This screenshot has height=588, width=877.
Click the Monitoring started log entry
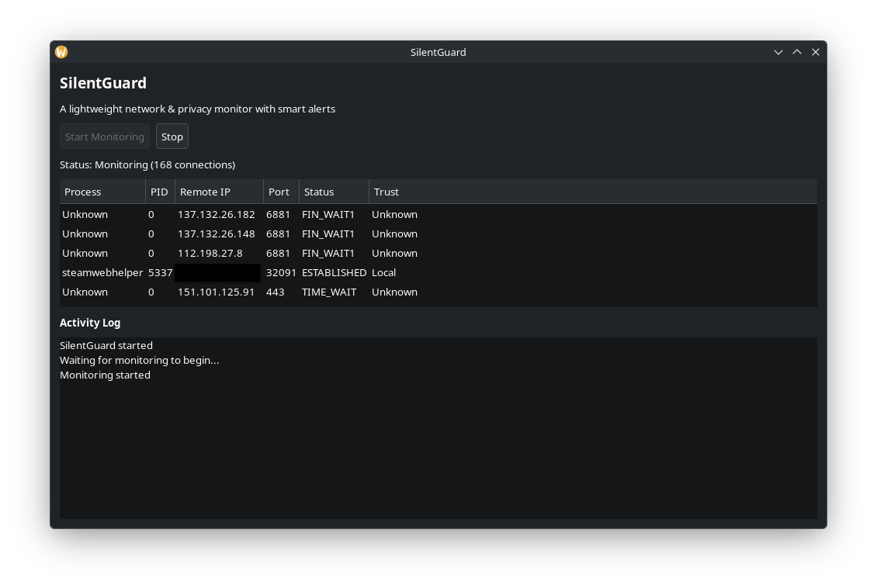(105, 375)
